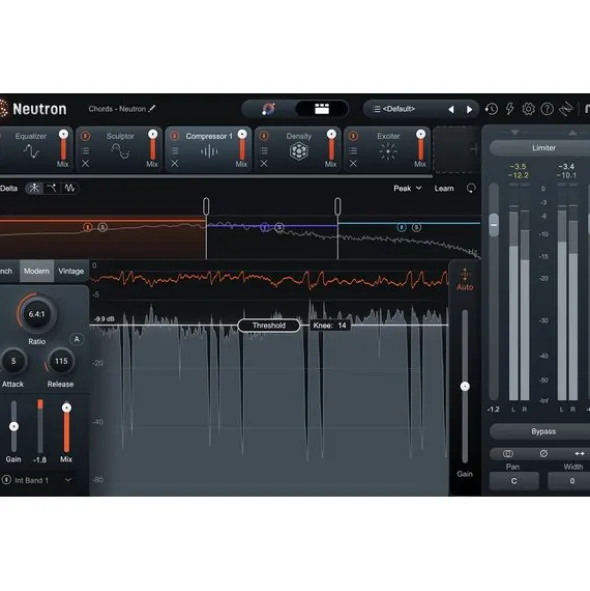590x591 pixels.
Task: Switch to the detailed modules view
Action: point(322,109)
